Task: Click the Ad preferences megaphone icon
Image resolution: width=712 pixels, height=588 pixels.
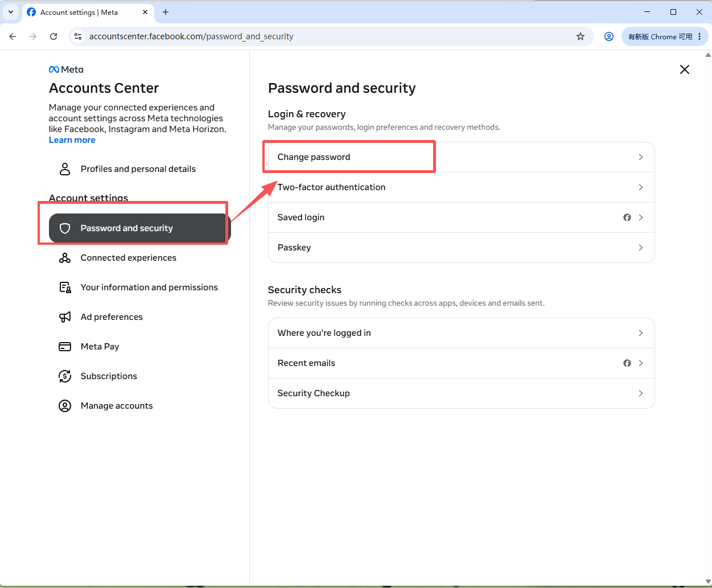Action: point(65,317)
